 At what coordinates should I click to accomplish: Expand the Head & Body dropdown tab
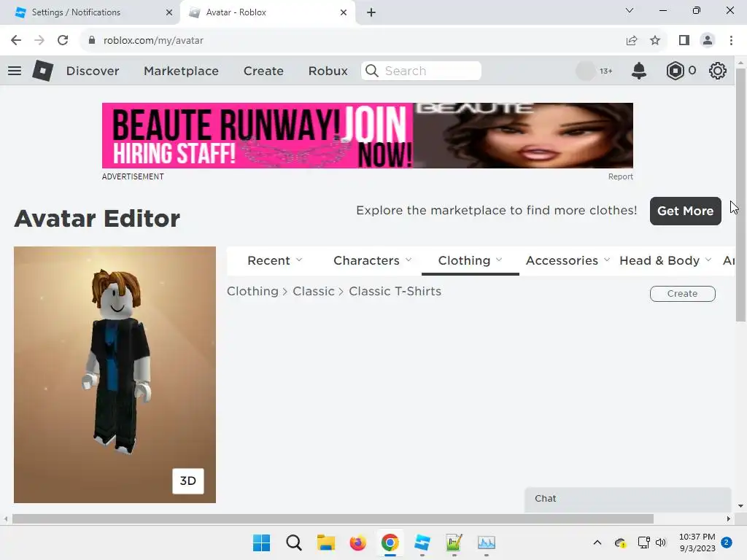[x=665, y=260]
